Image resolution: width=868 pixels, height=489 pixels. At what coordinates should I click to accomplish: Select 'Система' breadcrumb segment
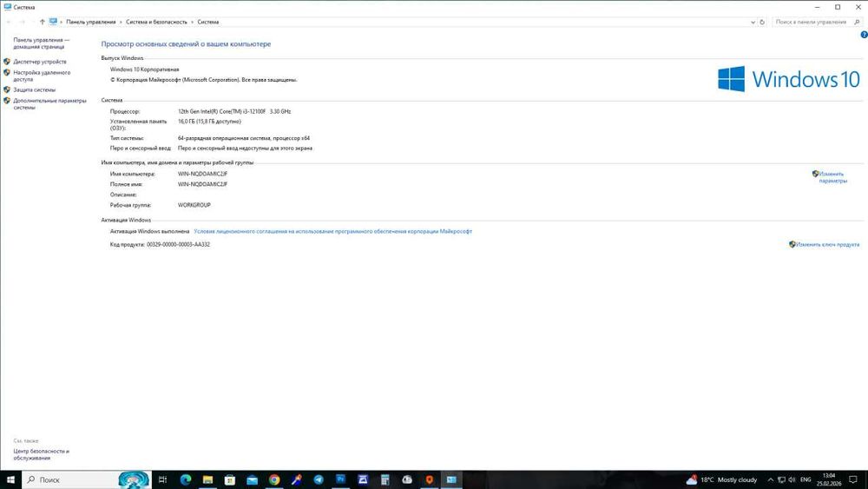[208, 23]
